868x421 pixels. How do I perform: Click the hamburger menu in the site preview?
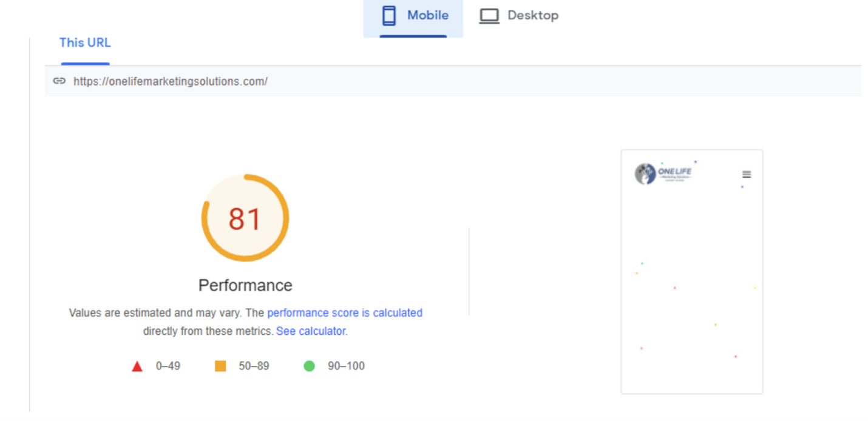pyautogui.click(x=747, y=175)
